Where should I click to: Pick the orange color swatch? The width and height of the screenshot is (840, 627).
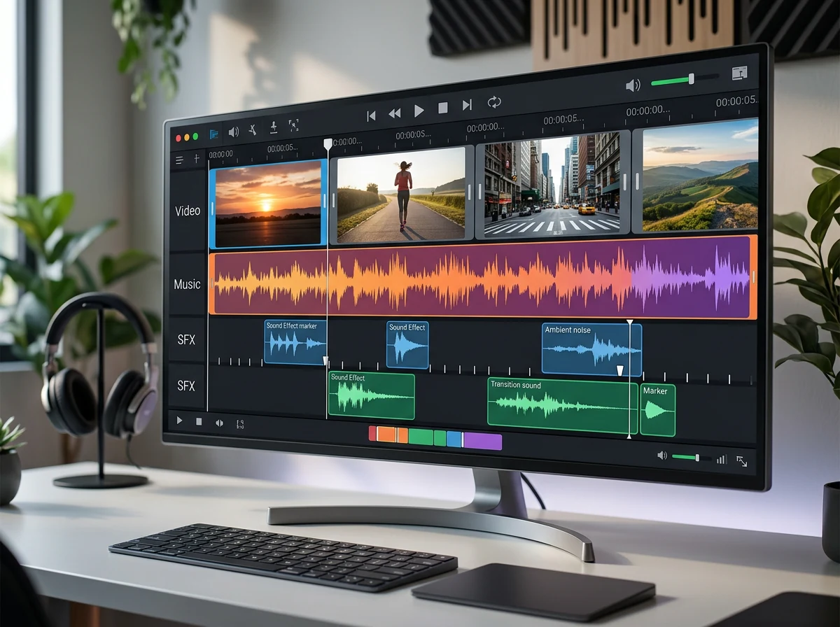pyautogui.click(x=387, y=434)
